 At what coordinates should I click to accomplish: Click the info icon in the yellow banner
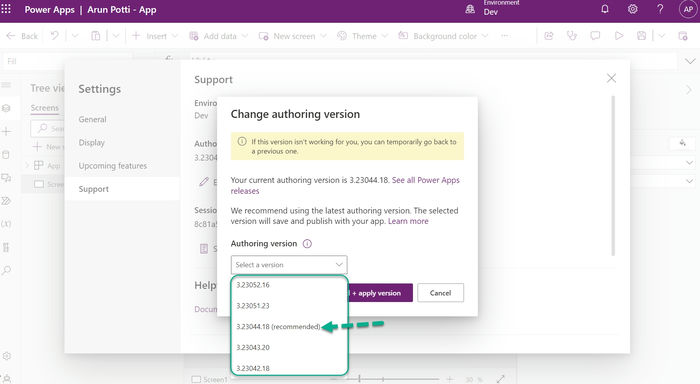click(242, 142)
